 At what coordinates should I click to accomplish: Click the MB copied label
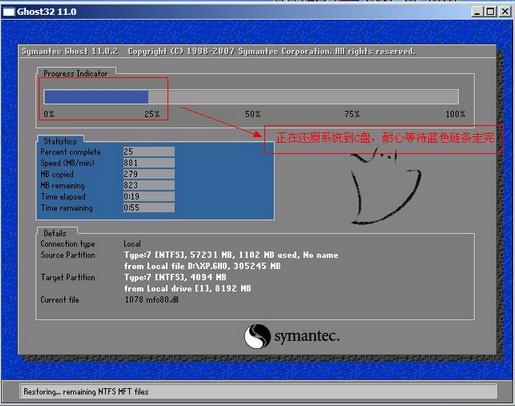coord(57,174)
